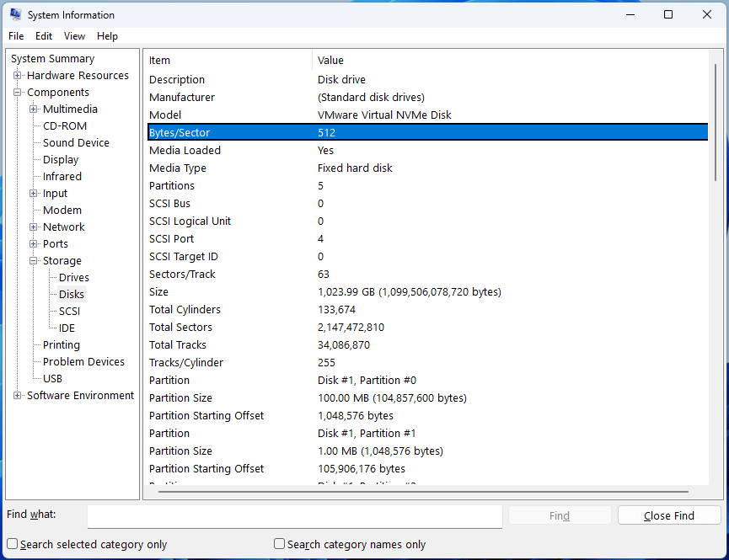
Task: Expand the Software Environment node
Action: click(x=15, y=395)
